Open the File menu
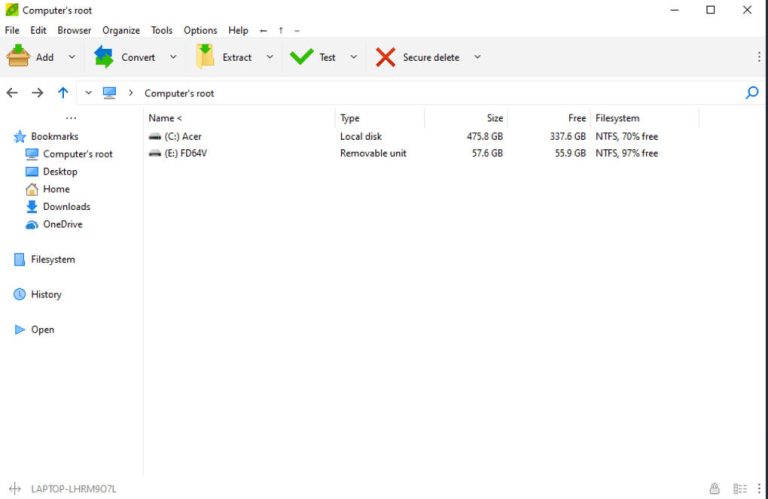The width and height of the screenshot is (768, 499). coord(12,30)
